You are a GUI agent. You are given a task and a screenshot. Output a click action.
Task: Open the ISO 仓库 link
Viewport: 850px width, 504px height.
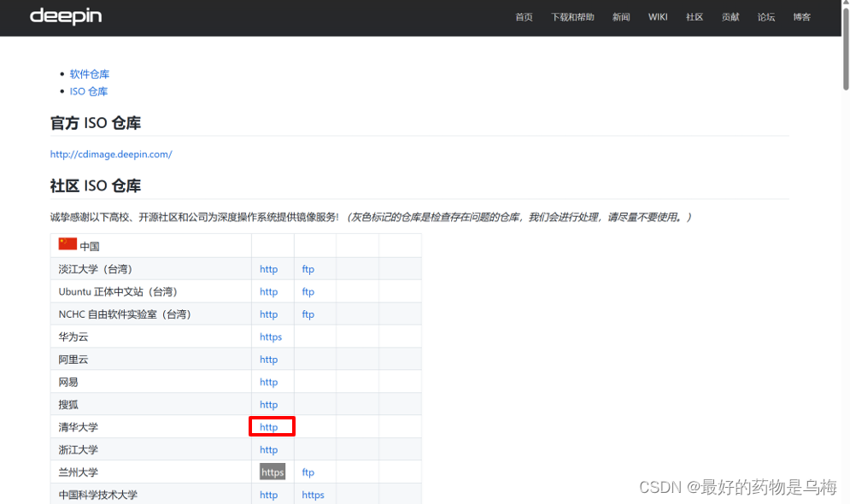[x=89, y=91]
